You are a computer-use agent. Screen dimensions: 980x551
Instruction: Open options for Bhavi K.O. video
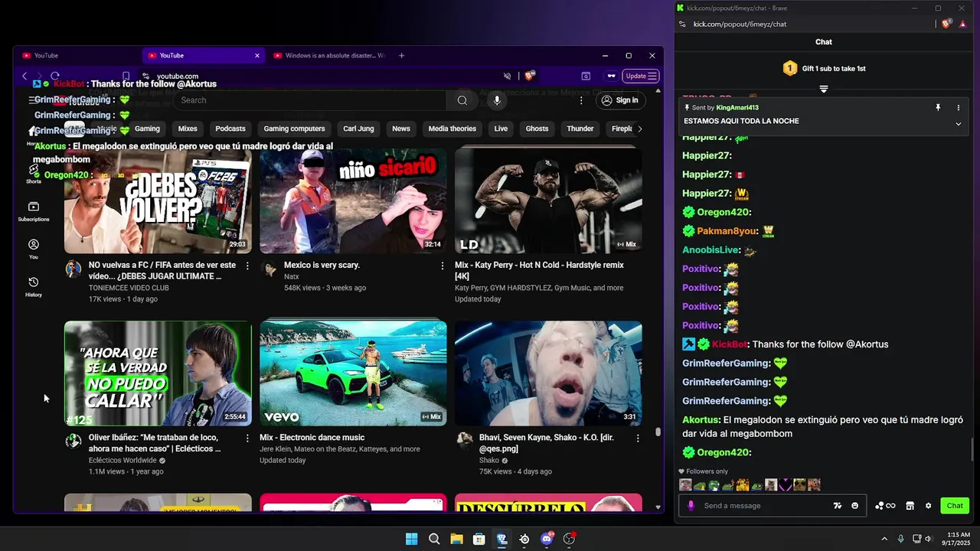[638, 439]
